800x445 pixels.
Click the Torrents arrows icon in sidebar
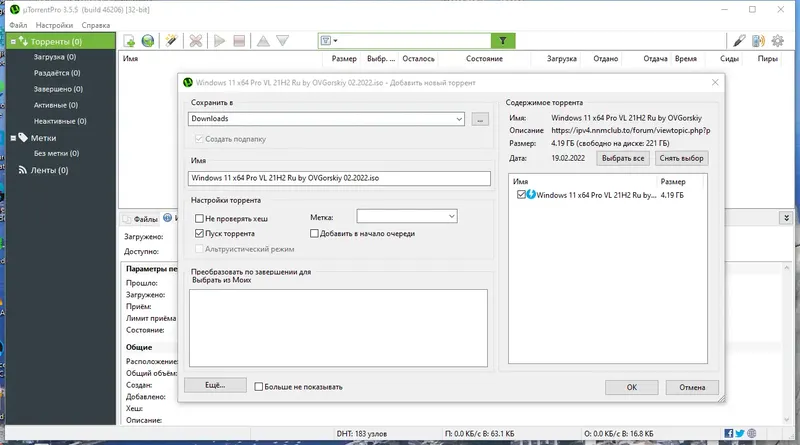coord(23,41)
